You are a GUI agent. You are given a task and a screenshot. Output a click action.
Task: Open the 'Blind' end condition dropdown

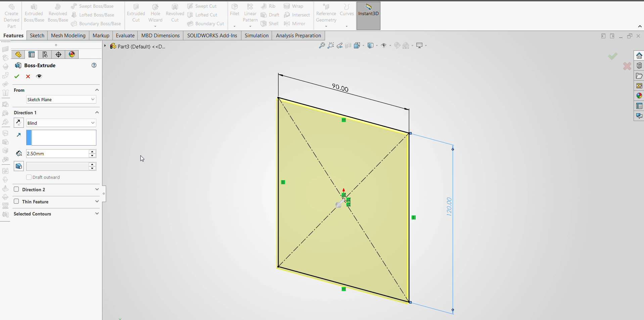61,123
